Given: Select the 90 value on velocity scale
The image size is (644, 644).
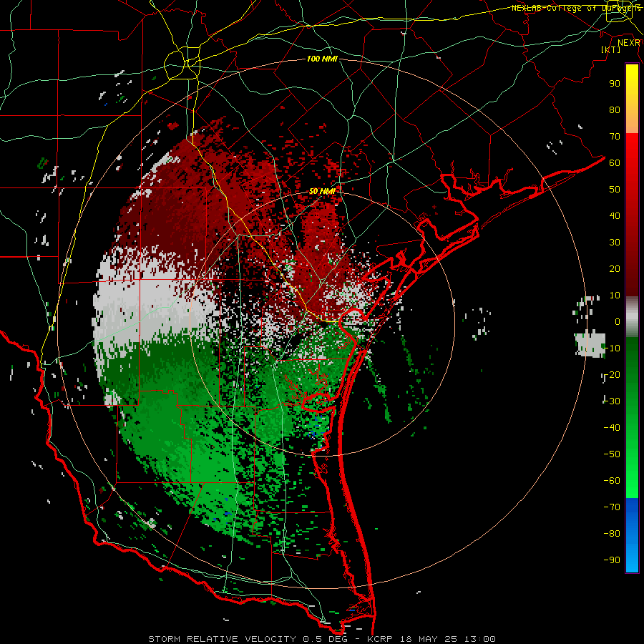Looking at the screenshot, I should (615, 84).
